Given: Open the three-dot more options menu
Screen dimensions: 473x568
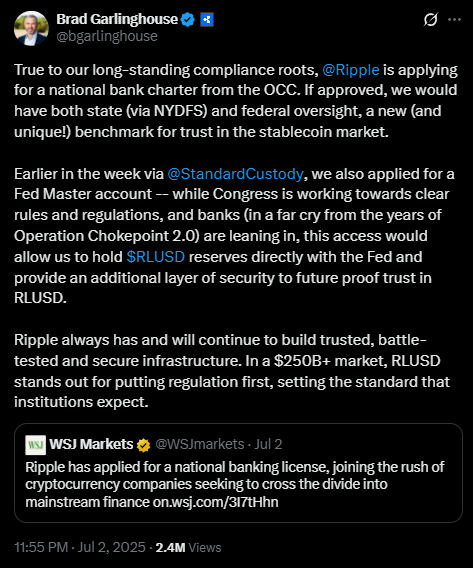Looking at the screenshot, I should click(x=454, y=20).
